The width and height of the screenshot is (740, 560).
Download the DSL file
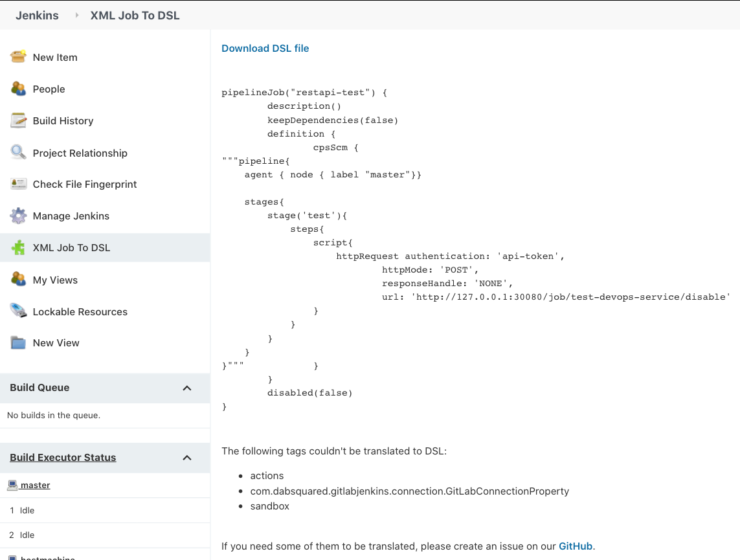pos(265,48)
